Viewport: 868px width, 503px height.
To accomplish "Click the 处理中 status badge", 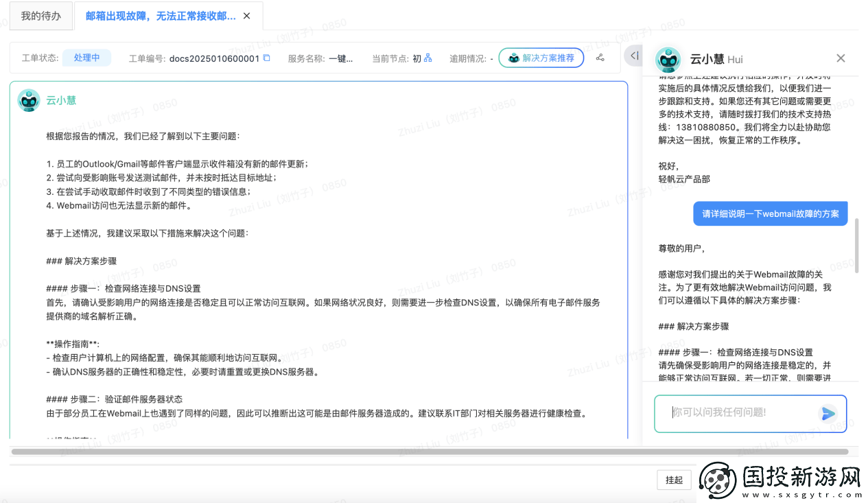I will [87, 58].
